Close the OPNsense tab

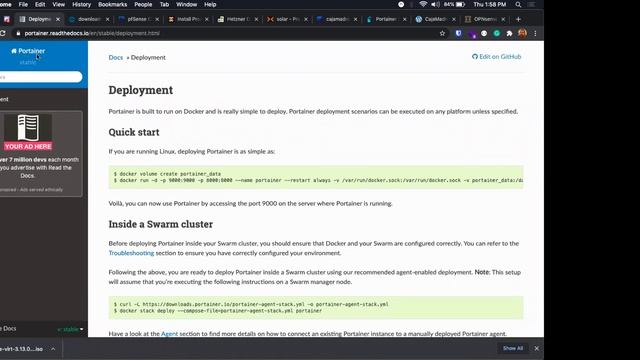503,19
